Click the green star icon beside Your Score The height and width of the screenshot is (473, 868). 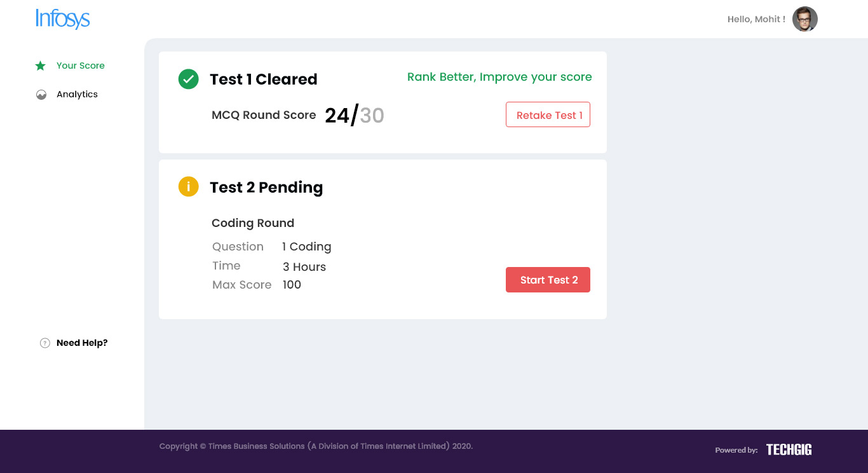41,65
